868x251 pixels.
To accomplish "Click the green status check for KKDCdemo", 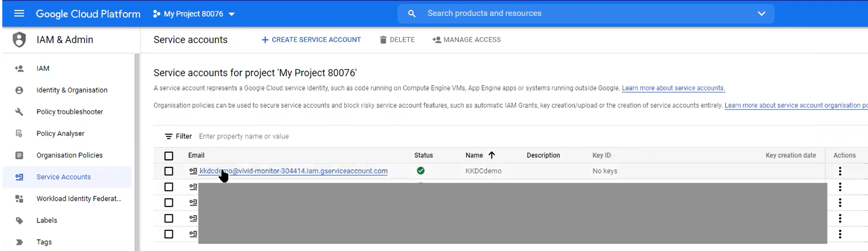I will pyautogui.click(x=421, y=171).
